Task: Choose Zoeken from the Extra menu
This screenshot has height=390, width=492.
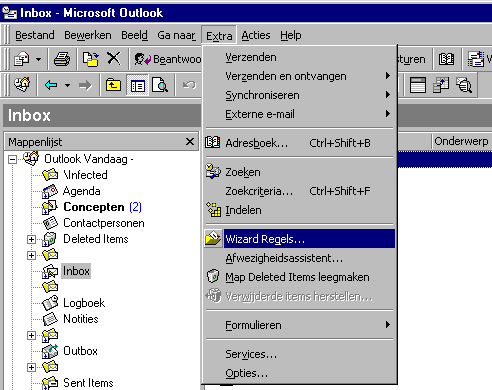Action: 299,172
